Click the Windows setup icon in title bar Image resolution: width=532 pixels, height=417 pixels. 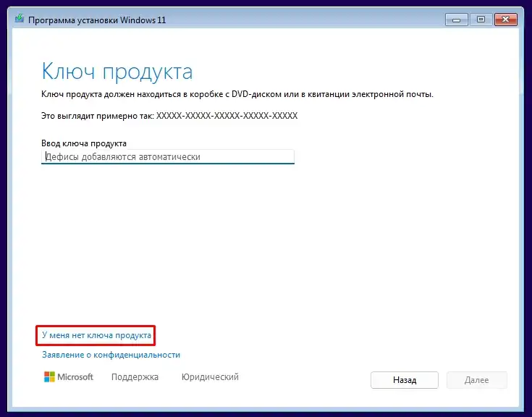point(20,19)
